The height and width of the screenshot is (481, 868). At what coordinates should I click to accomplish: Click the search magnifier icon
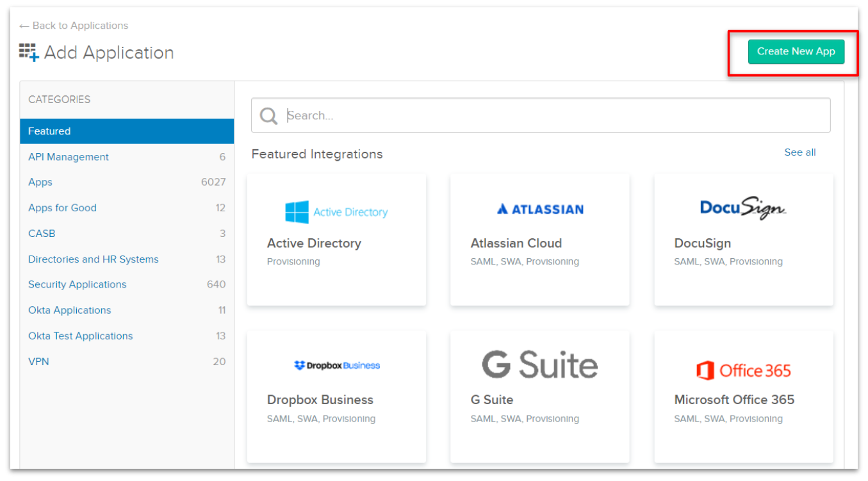pos(268,115)
